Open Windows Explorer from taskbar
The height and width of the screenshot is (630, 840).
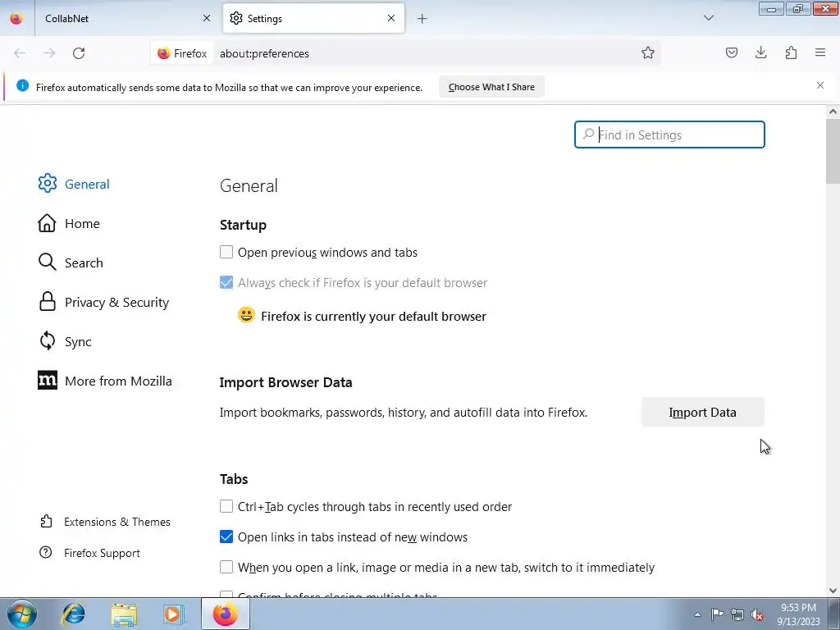124,614
